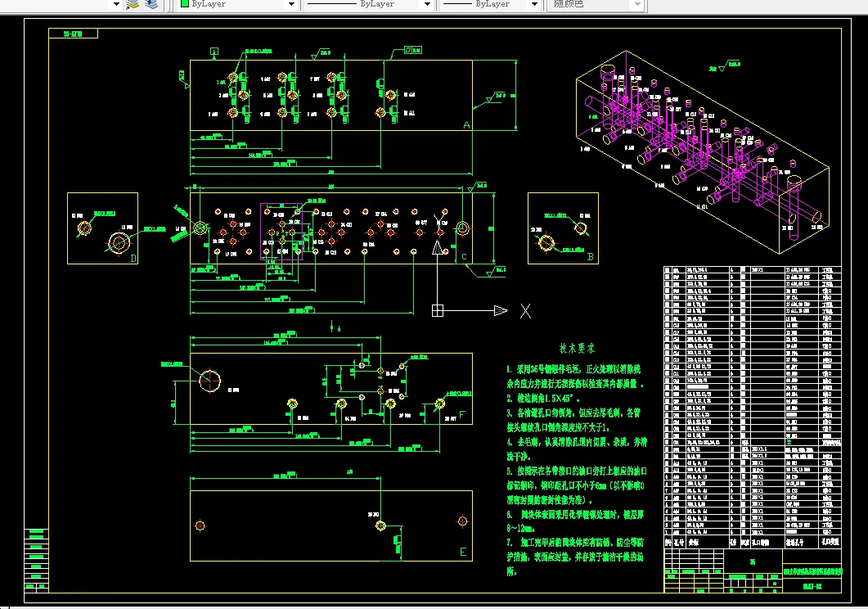Click the X axis label of UCS icon
This screenshot has height=609, width=868.
[x=525, y=311]
